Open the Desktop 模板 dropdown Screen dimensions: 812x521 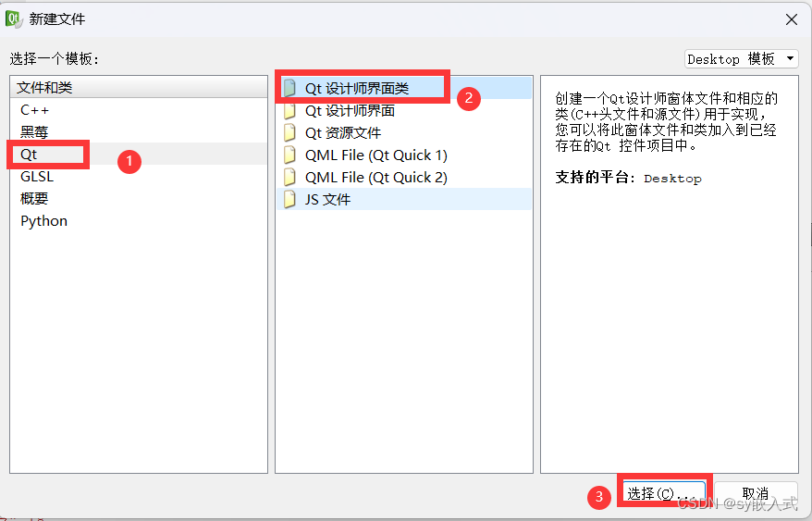point(741,59)
